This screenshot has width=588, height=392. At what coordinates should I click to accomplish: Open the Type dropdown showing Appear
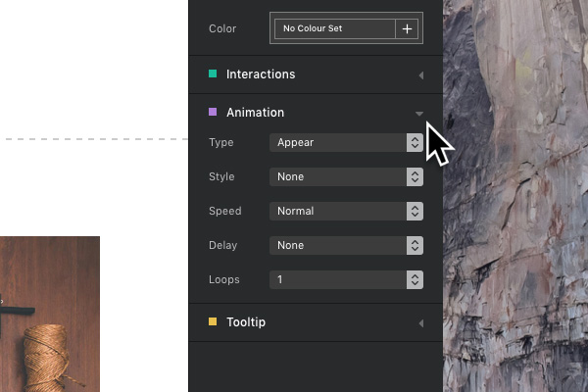(x=346, y=142)
